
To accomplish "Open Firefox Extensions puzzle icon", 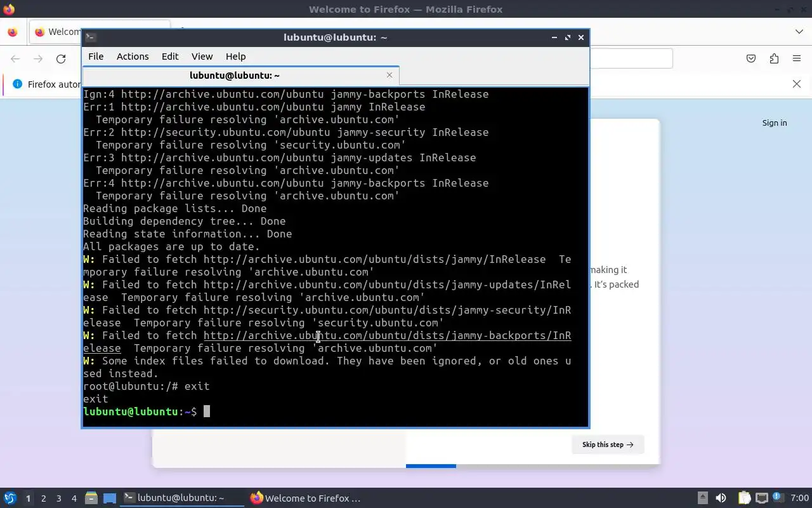I will [x=774, y=58].
